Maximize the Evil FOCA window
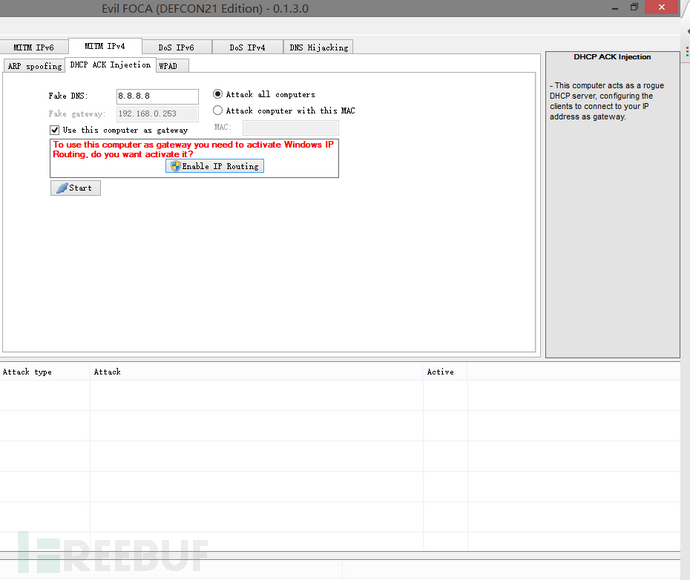Image resolution: width=690 pixels, height=580 pixels. 634,7
